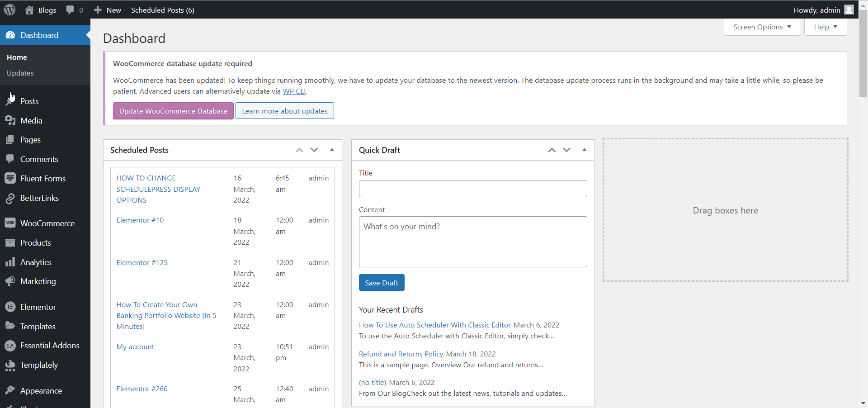Click the Essential Addons EA icon
The height and width of the screenshot is (408, 868).
pyautogui.click(x=10, y=346)
